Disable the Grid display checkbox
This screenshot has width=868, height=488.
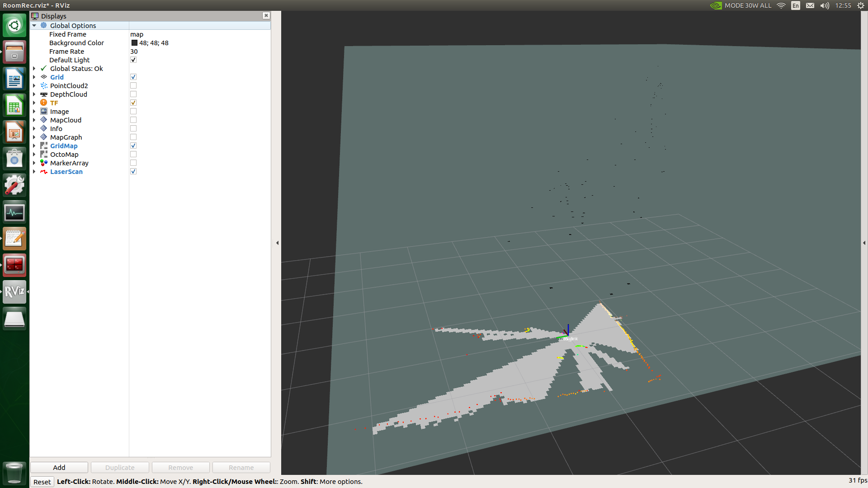pyautogui.click(x=133, y=77)
